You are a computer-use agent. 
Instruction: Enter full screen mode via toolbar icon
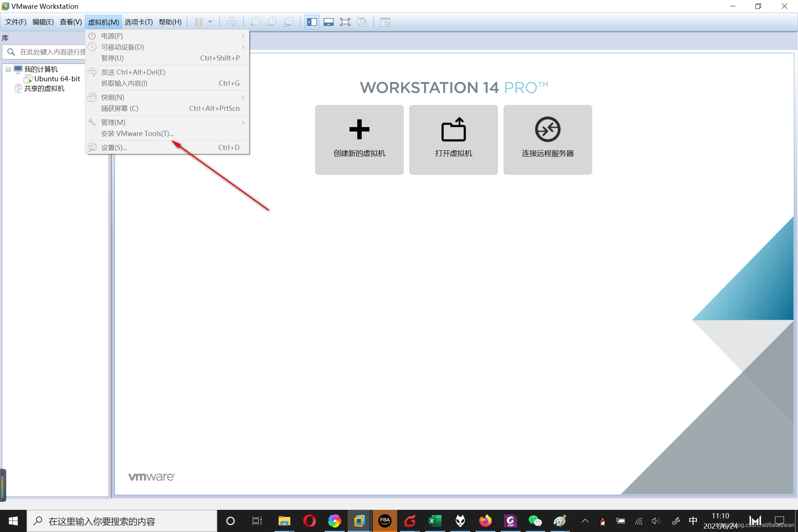tap(345, 22)
